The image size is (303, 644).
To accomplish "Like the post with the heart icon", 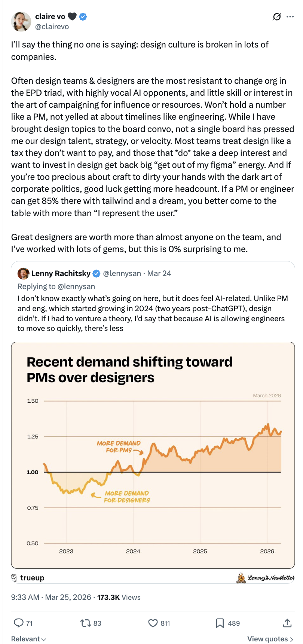I will click(x=153, y=623).
